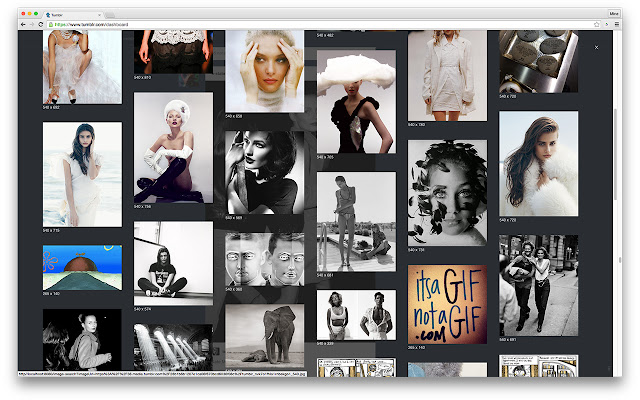Open the elephant photo
Screen dimensions: 640x400
(264, 336)
